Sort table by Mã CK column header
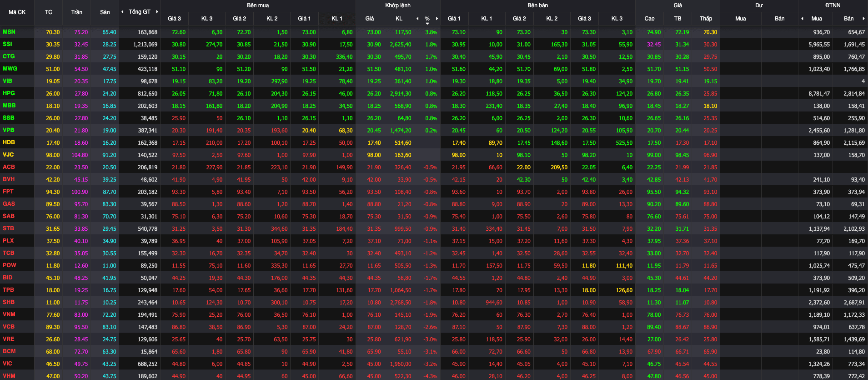 point(17,12)
